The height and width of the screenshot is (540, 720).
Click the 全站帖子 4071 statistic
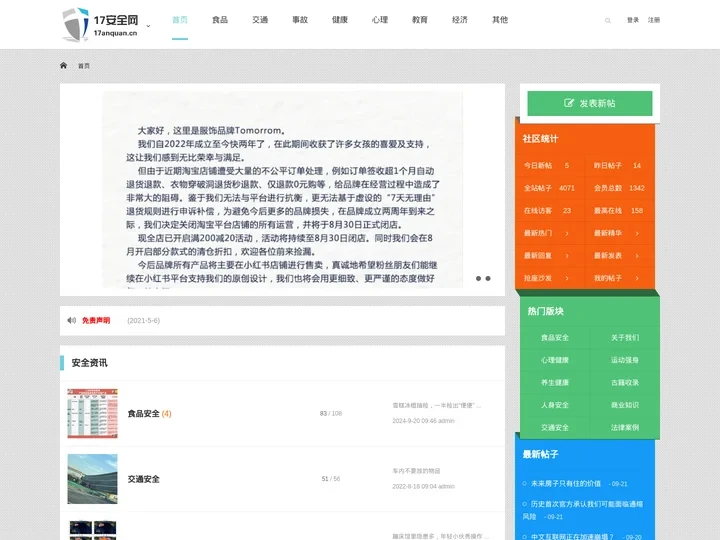pos(549,188)
